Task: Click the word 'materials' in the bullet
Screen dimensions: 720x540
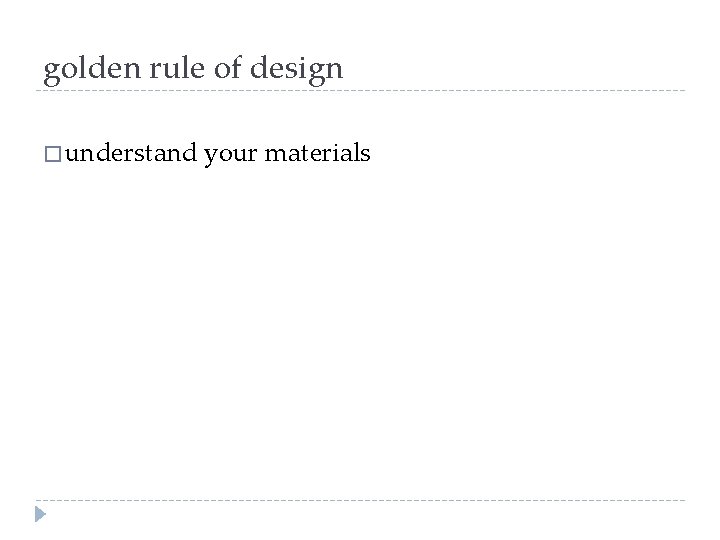Action: (318, 153)
